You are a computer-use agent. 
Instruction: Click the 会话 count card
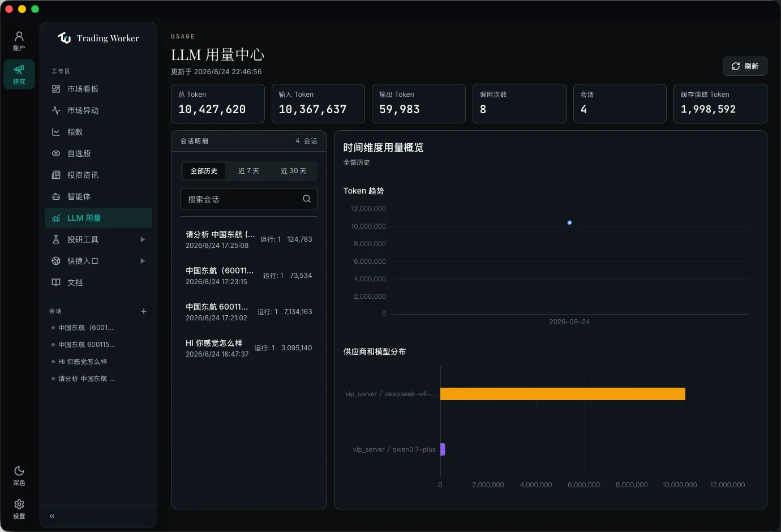tap(620, 104)
